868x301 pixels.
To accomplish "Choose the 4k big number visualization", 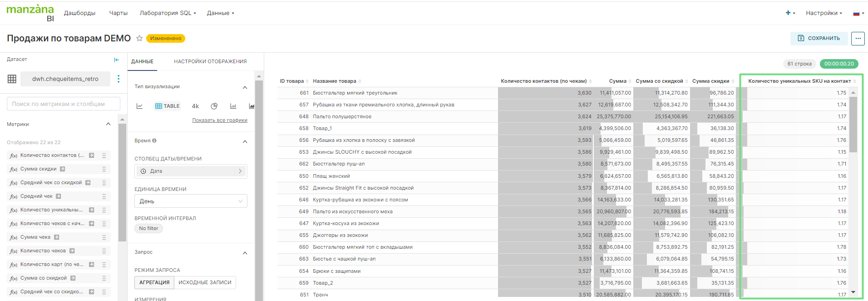I will click(195, 106).
